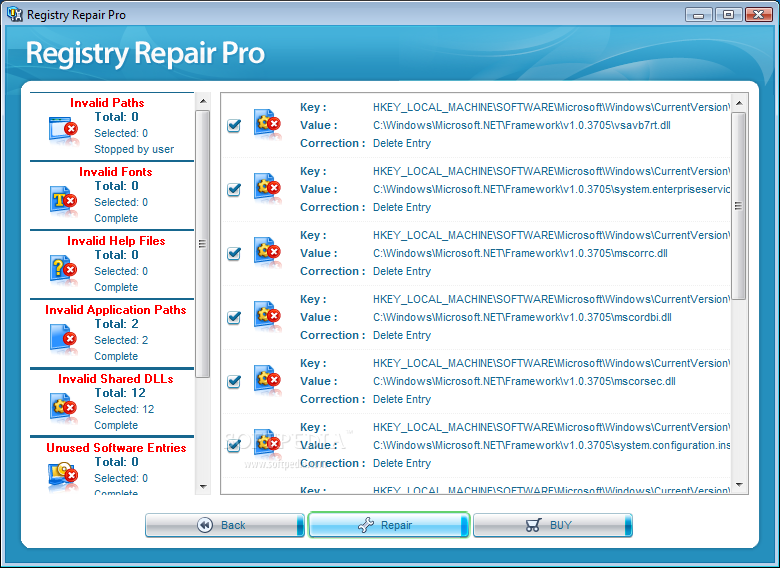The width and height of the screenshot is (780, 568).
Task: Click the Repair button
Action: click(x=389, y=525)
